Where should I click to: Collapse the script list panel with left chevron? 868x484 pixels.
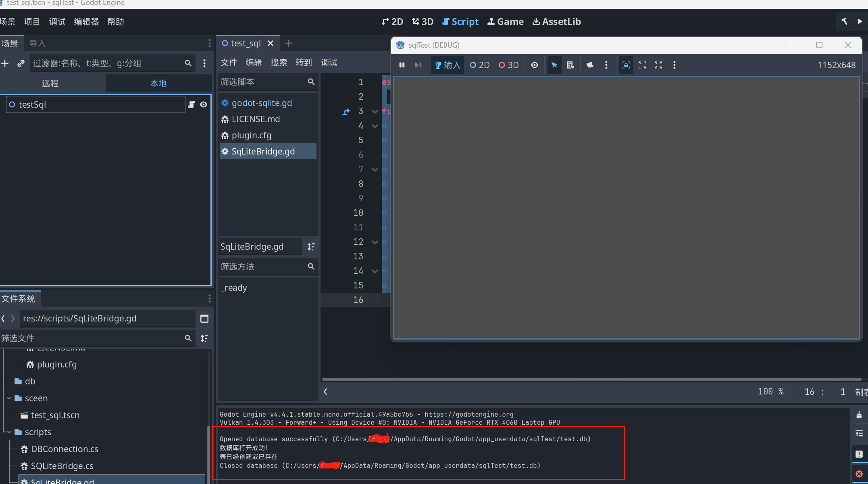click(x=326, y=392)
